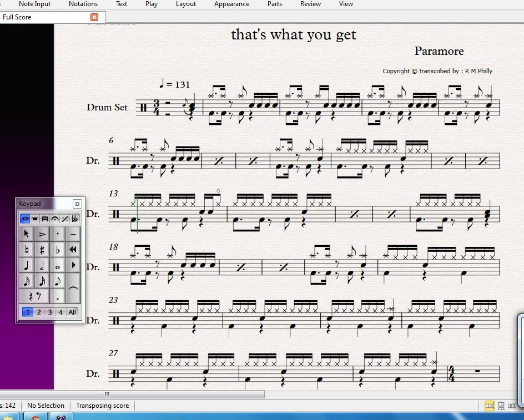Choose the half note value

(x=42, y=265)
